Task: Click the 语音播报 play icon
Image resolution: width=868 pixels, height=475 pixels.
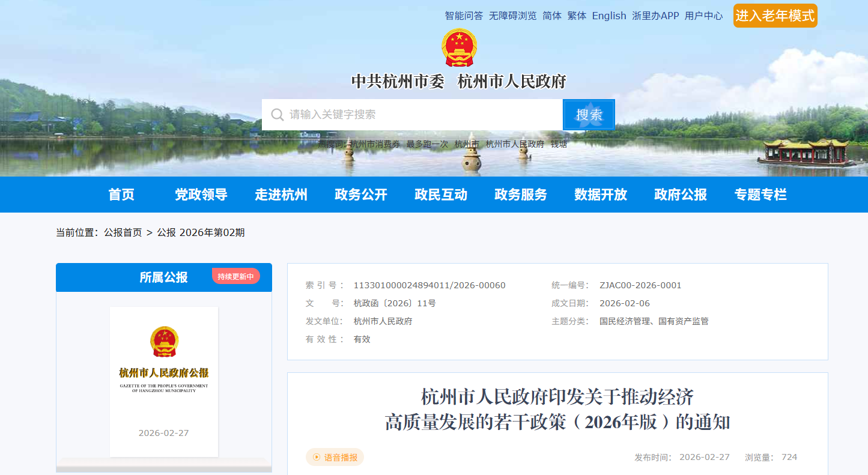Action: tap(317, 457)
